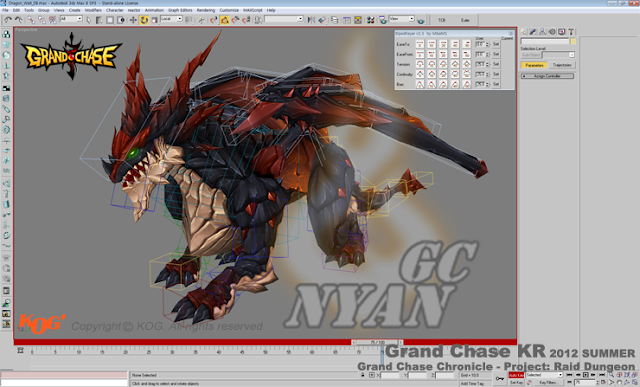Select the Unlink Selection tool

42,20
